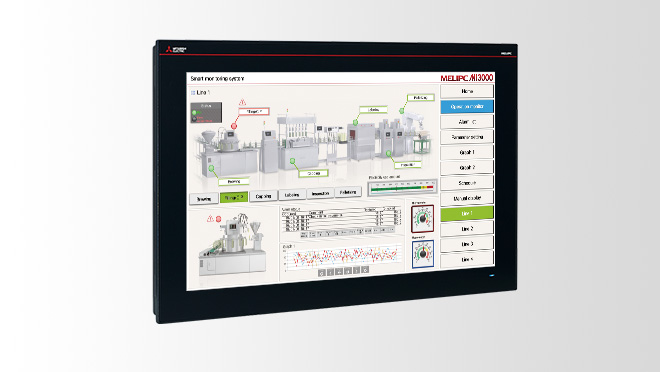Select the blue Operation monitor button

(467, 106)
